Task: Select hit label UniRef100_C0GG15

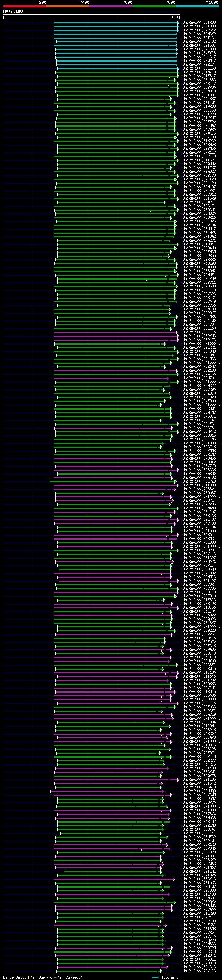Action: click(x=199, y=435)
